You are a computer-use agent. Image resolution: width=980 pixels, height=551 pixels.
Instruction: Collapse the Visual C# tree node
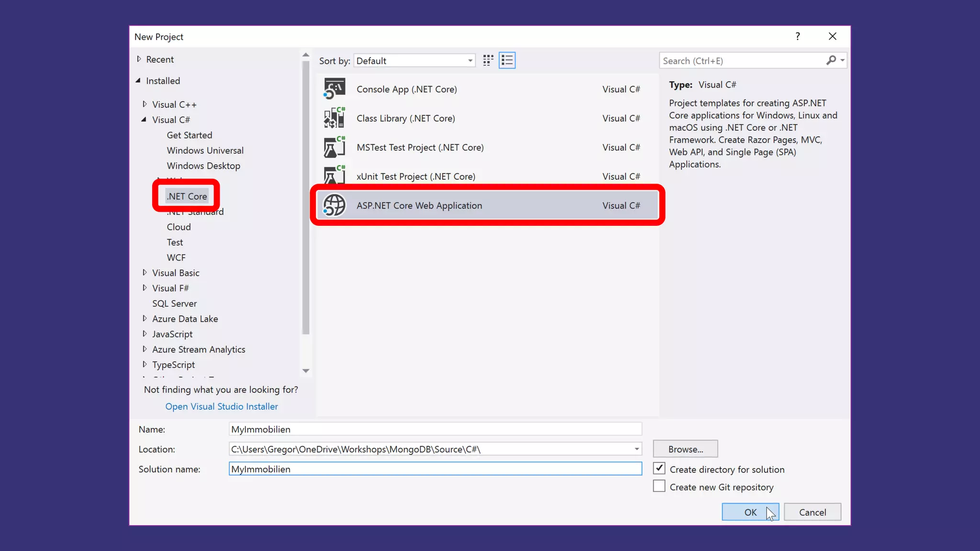click(144, 120)
